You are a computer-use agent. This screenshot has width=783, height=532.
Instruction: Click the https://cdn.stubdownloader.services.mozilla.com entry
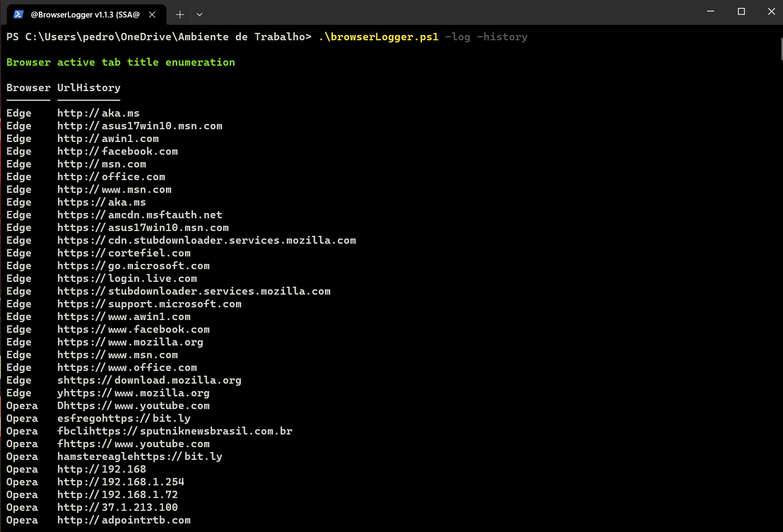pyautogui.click(x=207, y=240)
